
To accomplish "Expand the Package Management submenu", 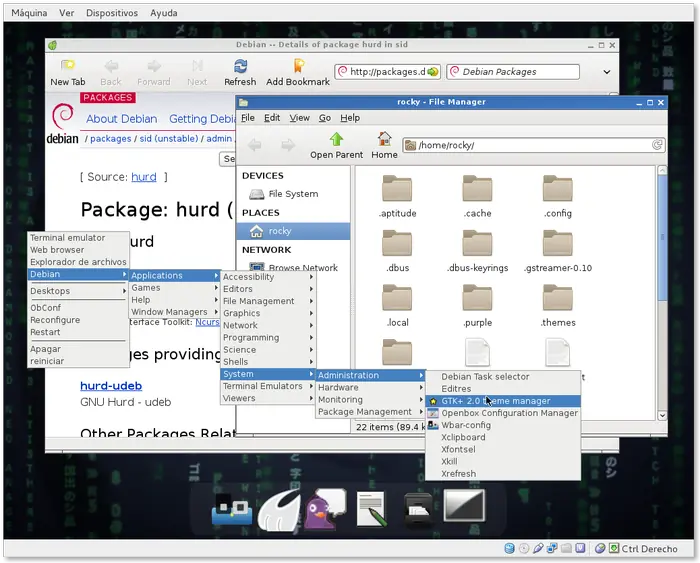I will pos(370,412).
